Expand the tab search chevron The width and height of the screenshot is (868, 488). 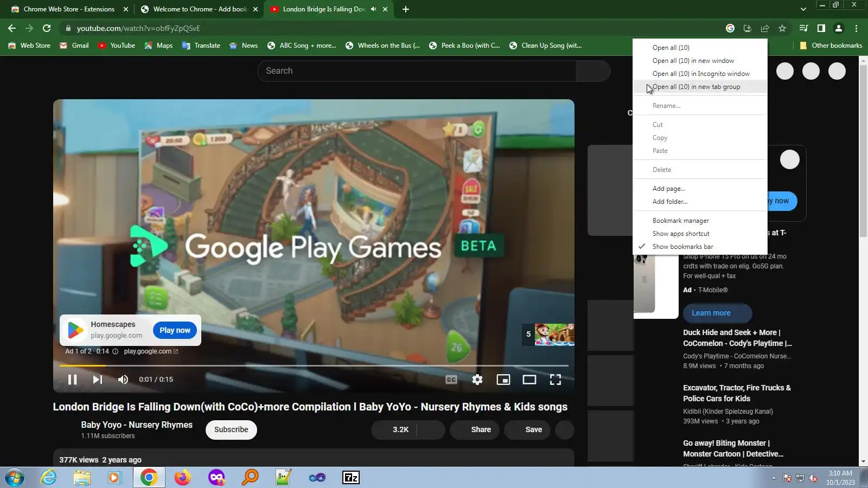803,9
